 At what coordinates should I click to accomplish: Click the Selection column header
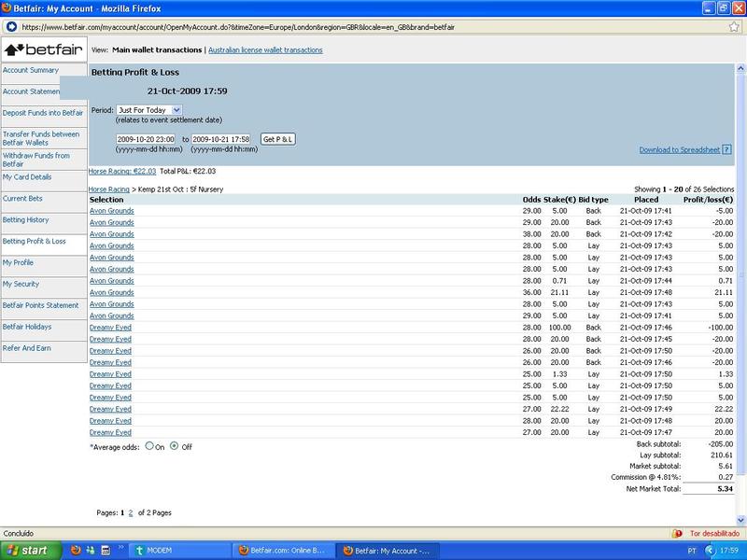[x=106, y=200]
